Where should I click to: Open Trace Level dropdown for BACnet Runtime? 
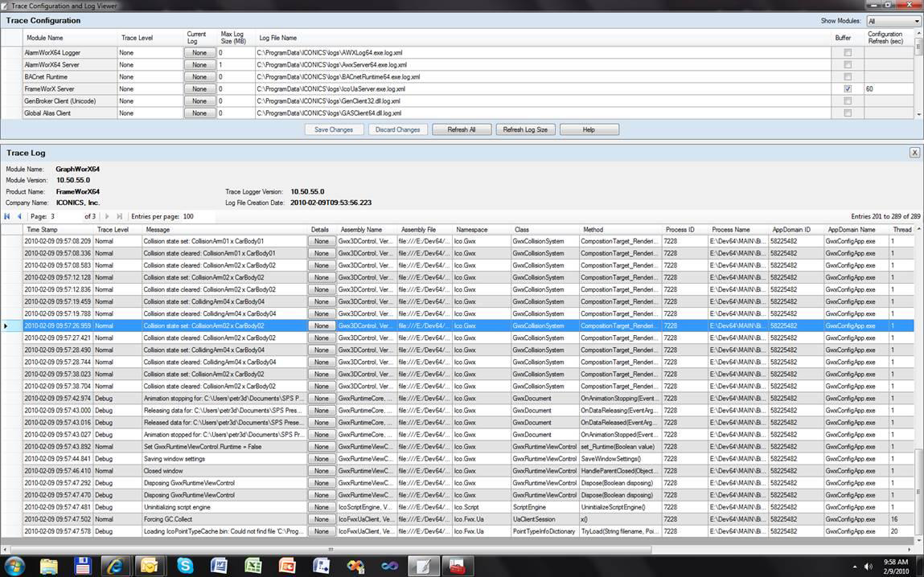[x=150, y=77]
